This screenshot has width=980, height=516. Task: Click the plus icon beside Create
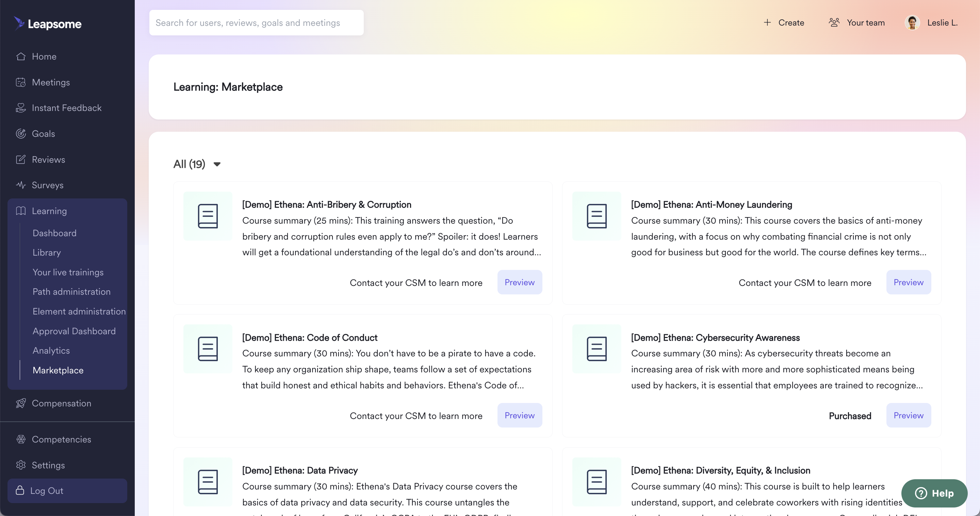click(767, 22)
